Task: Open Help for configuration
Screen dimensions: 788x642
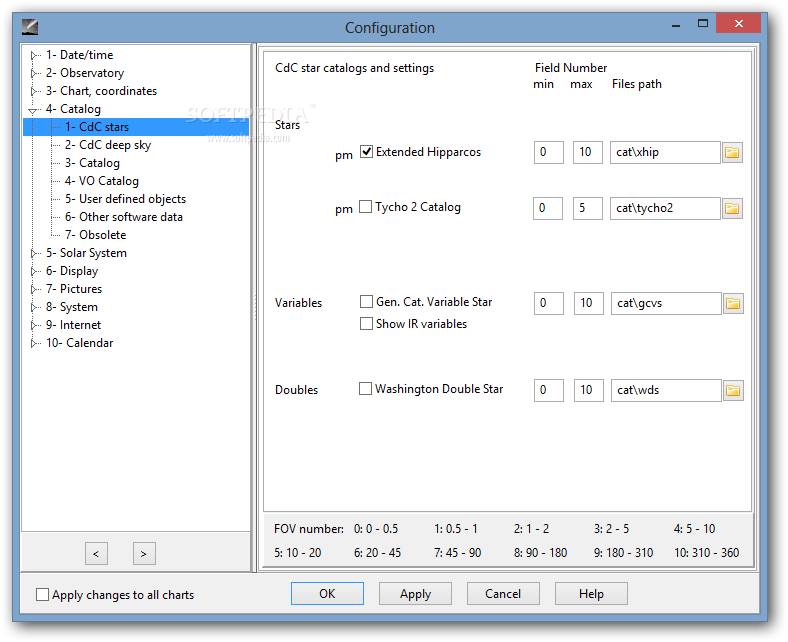Action: coord(591,594)
